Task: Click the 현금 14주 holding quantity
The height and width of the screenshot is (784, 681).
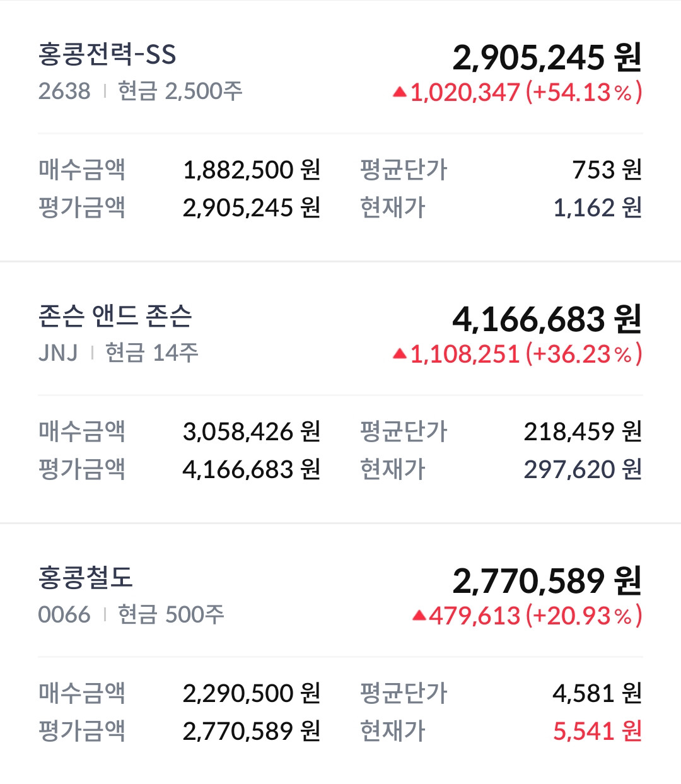Action: pos(152,353)
